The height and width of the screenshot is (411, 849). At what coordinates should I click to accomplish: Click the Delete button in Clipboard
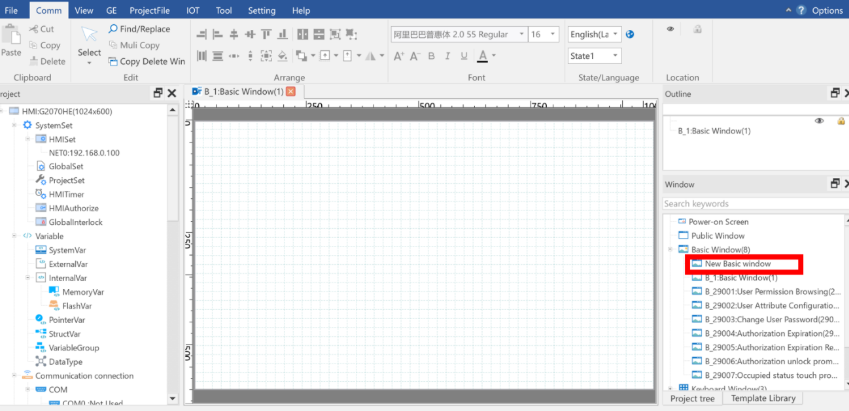click(47, 61)
